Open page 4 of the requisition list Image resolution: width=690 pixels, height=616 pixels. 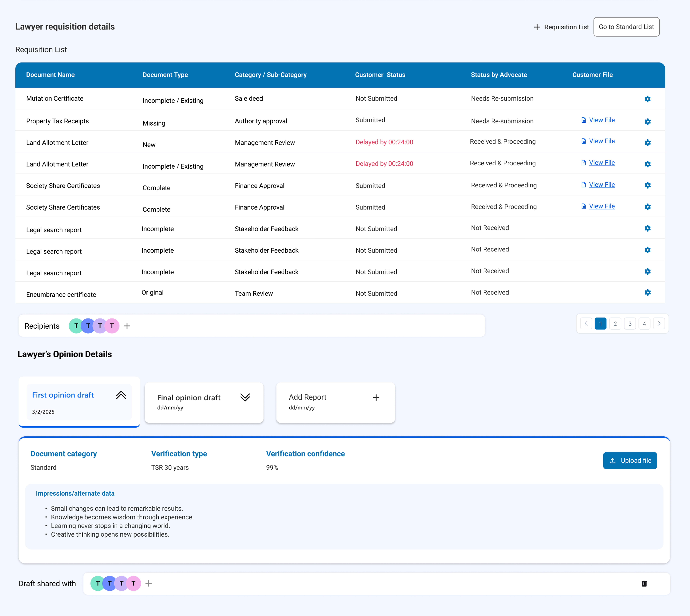[644, 324]
